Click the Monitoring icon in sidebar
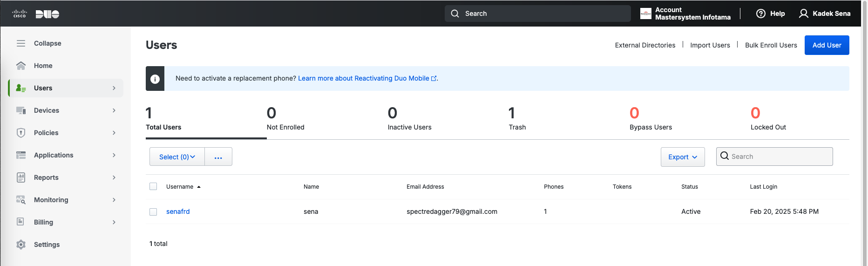 tap(21, 200)
